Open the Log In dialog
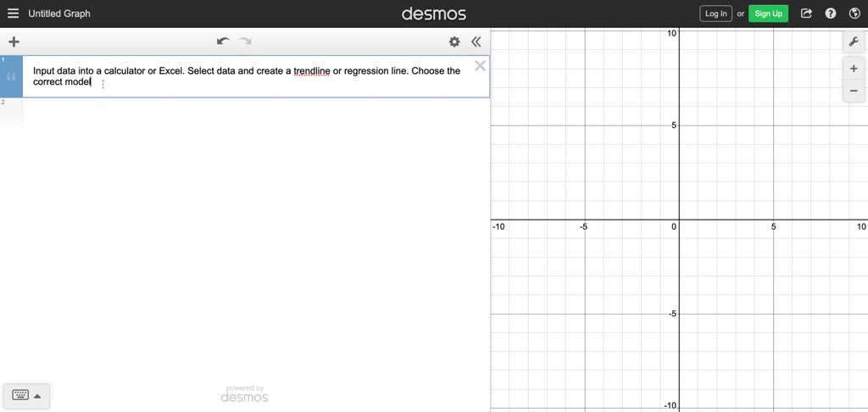 click(x=715, y=14)
